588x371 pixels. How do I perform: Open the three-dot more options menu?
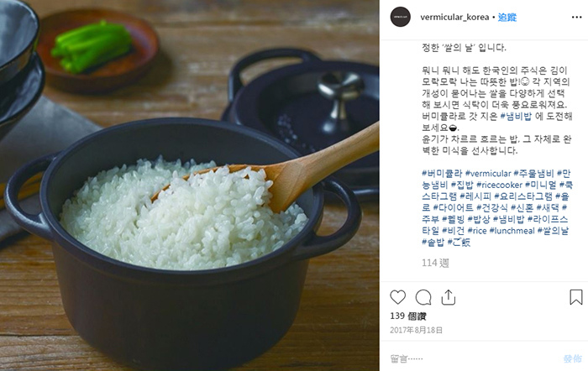point(576,18)
